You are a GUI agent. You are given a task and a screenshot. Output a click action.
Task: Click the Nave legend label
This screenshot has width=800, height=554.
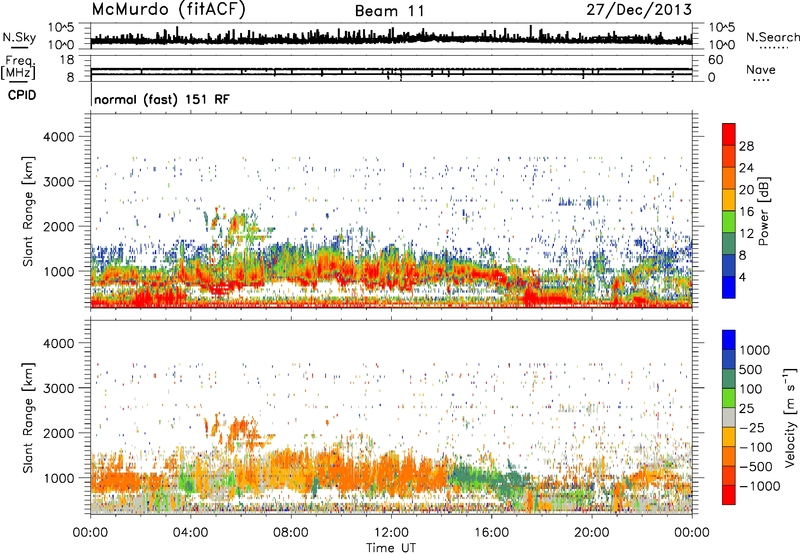tap(761, 70)
